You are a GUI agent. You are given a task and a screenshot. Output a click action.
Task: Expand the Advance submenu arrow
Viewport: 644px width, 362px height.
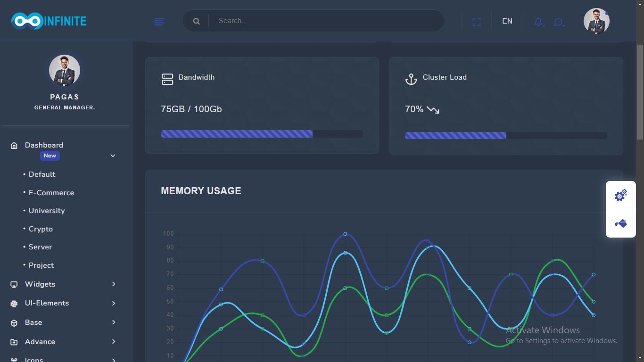pyautogui.click(x=114, y=342)
